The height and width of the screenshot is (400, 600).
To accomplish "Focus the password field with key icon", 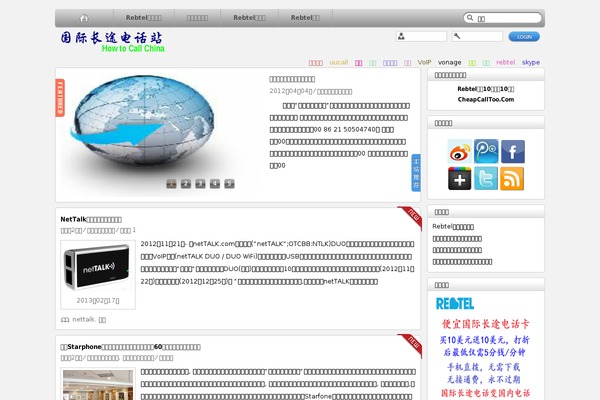I will coord(477,36).
